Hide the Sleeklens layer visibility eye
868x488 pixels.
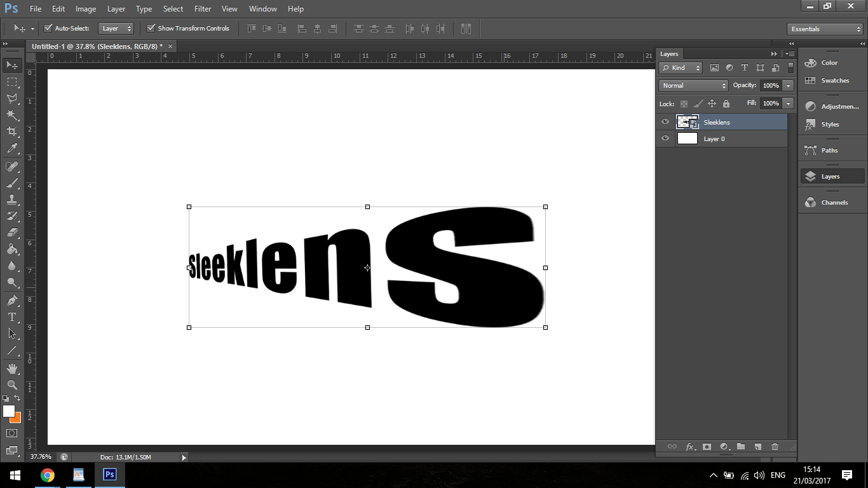click(x=665, y=122)
